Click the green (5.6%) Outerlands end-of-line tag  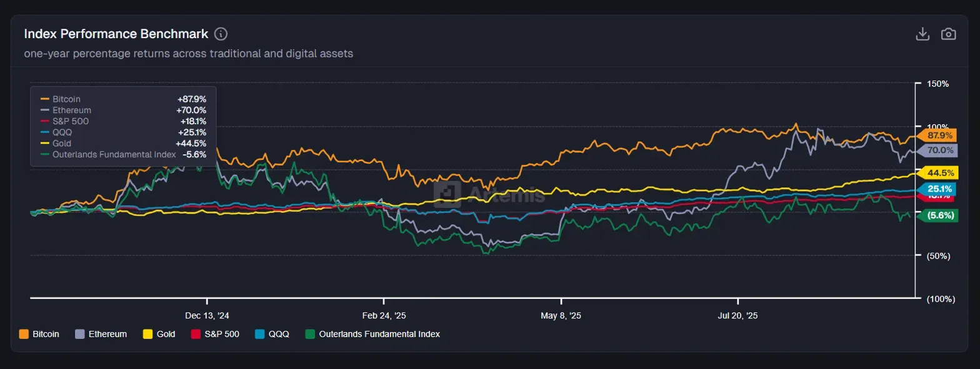(939, 215)
